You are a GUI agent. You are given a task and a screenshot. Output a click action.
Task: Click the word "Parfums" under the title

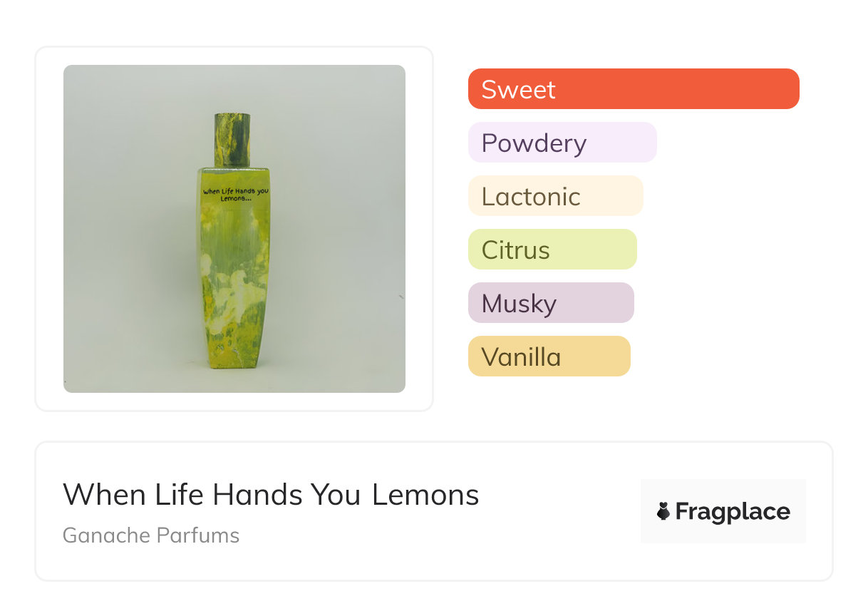[x=199, y=535]
